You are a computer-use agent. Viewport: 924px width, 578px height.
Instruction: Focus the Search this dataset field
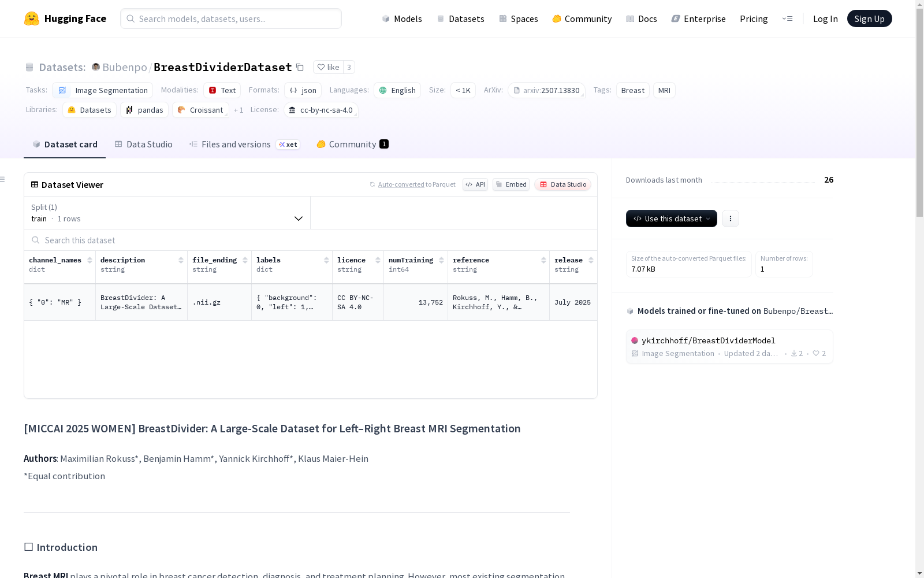tap(311, 240)
